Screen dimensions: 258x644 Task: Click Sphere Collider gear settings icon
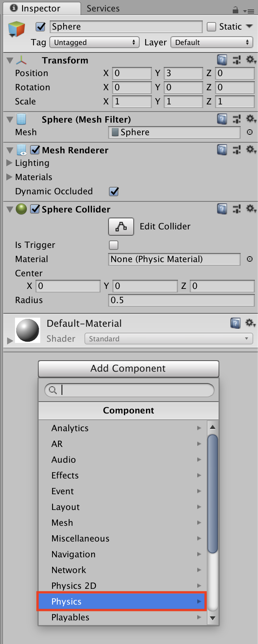[x=251, y=209]
